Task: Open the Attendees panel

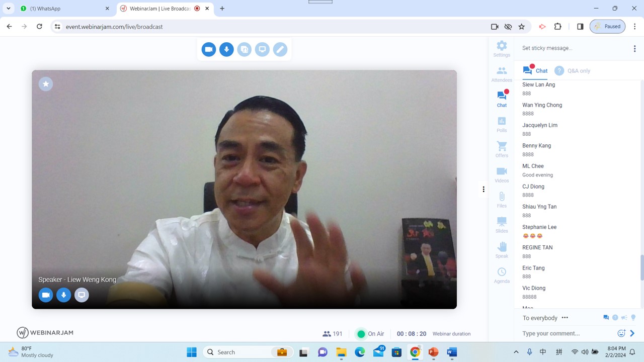Action: click(502, 74)
